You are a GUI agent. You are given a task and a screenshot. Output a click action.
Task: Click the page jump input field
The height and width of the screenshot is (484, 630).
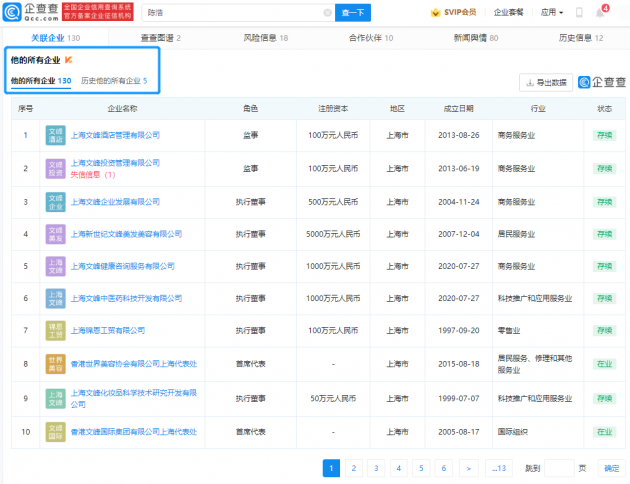click(559, 468)
